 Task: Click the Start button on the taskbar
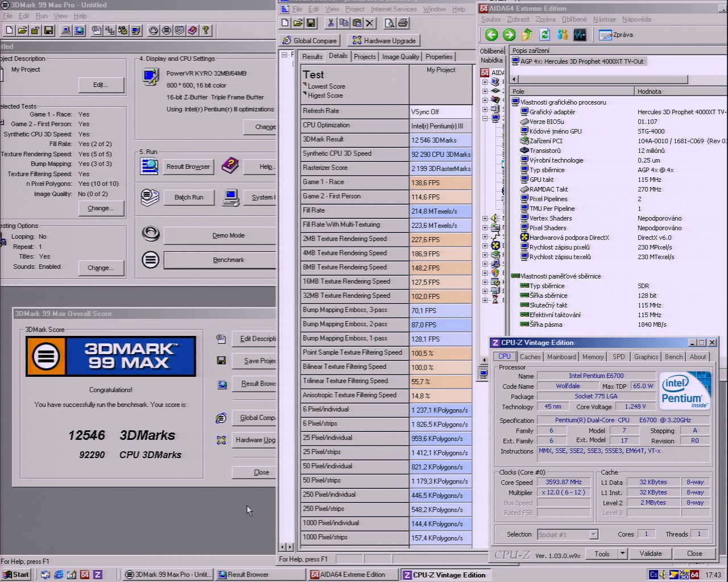[x=15, y=575]
